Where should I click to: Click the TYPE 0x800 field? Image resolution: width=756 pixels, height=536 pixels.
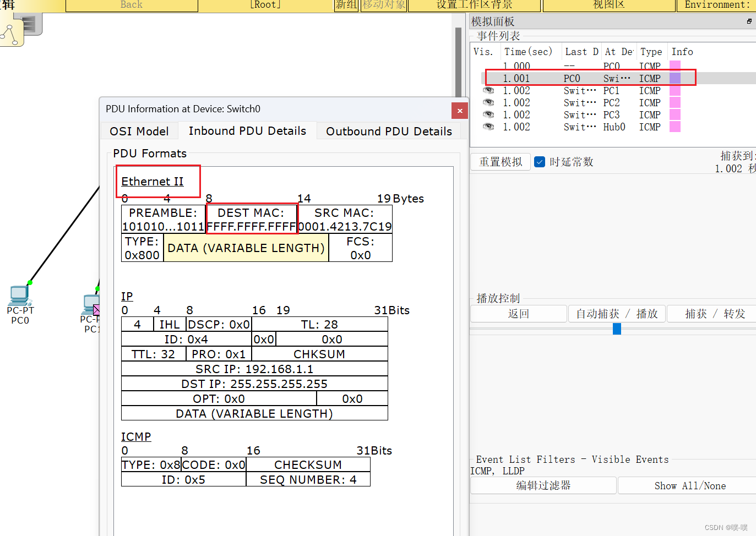142,248
